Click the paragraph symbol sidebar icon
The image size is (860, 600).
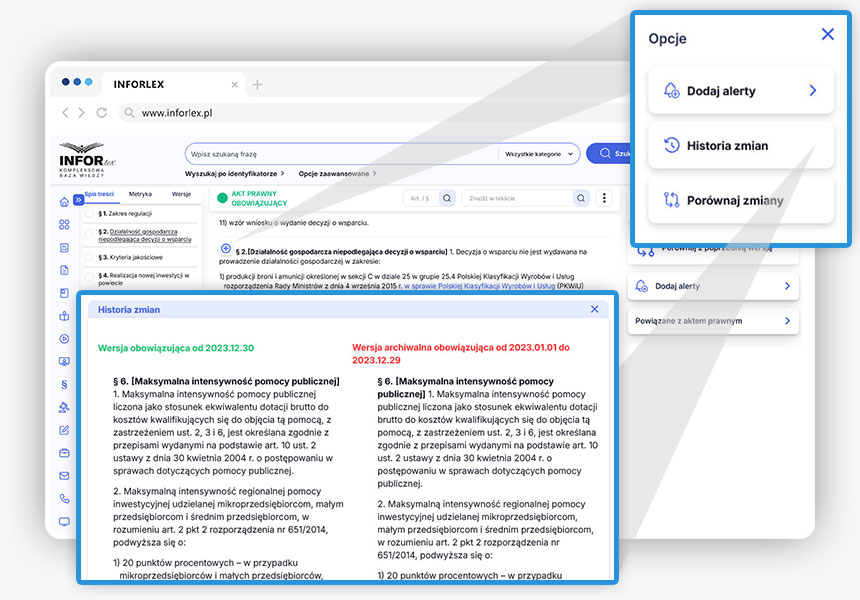[x=65, y=383]
